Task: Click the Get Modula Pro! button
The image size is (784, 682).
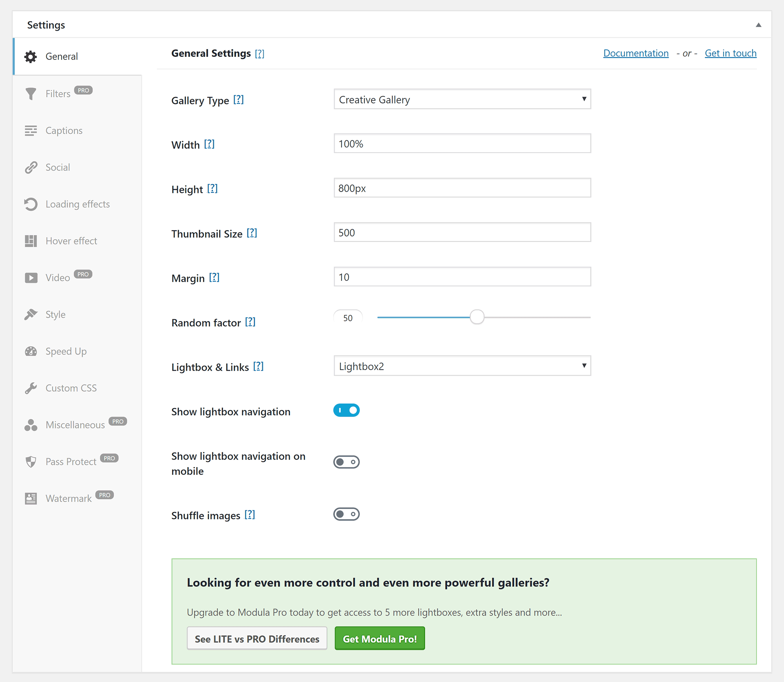Action: (380, 639)
